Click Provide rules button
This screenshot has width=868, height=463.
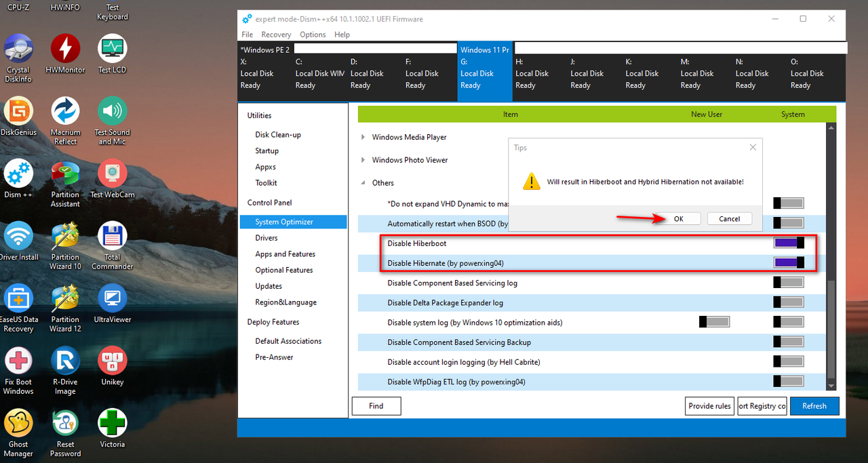tap(710, 406)
